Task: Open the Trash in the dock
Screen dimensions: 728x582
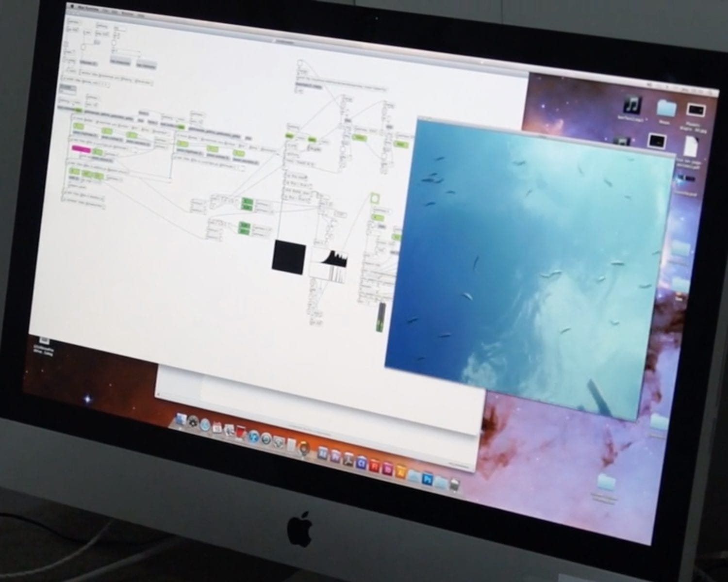Action: coord(454,485)
